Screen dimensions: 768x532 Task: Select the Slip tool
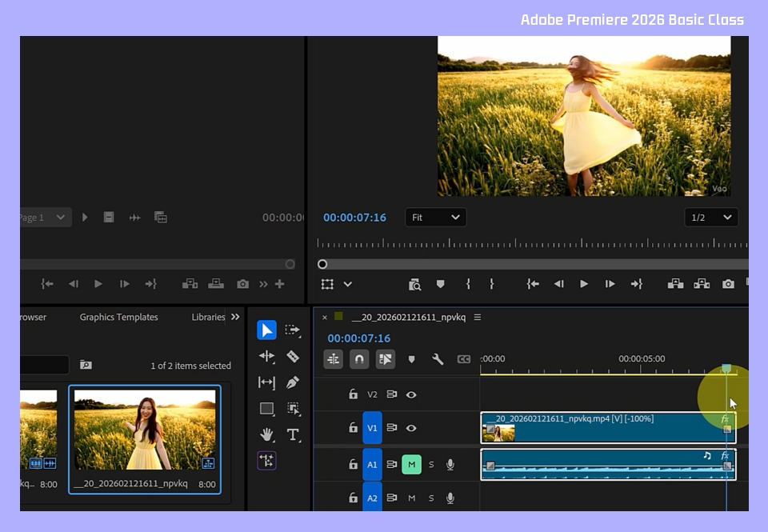(x=266, y=382)
